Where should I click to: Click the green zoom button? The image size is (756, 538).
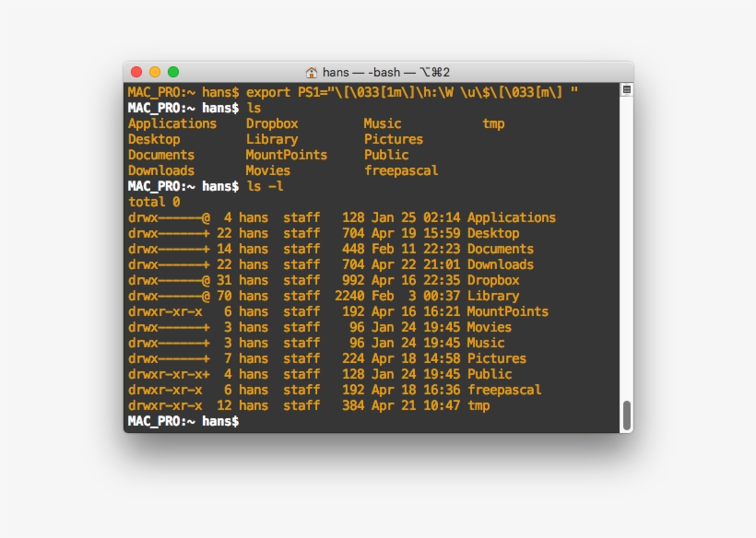175,70
